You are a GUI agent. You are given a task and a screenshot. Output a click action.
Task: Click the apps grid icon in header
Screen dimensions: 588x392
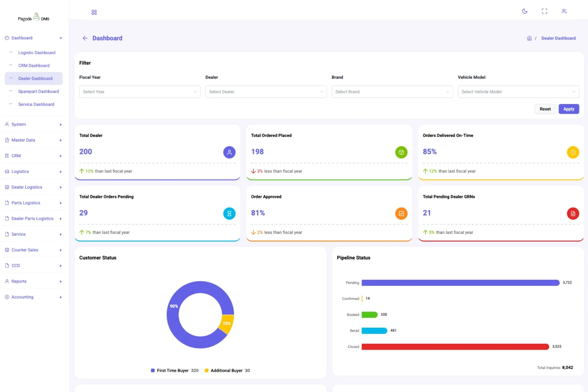pyautogui.click(x=94, y=13)
